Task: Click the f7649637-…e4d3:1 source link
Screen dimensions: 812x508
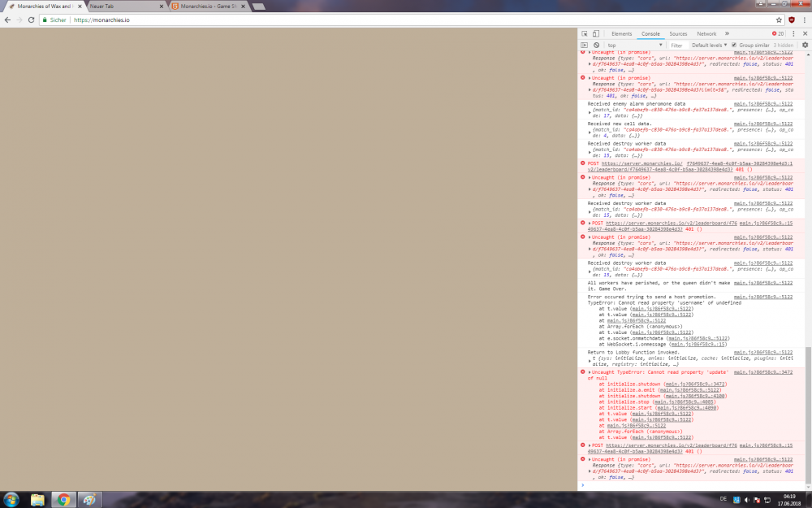Action: pyautogui.click(x=739, y=163)
